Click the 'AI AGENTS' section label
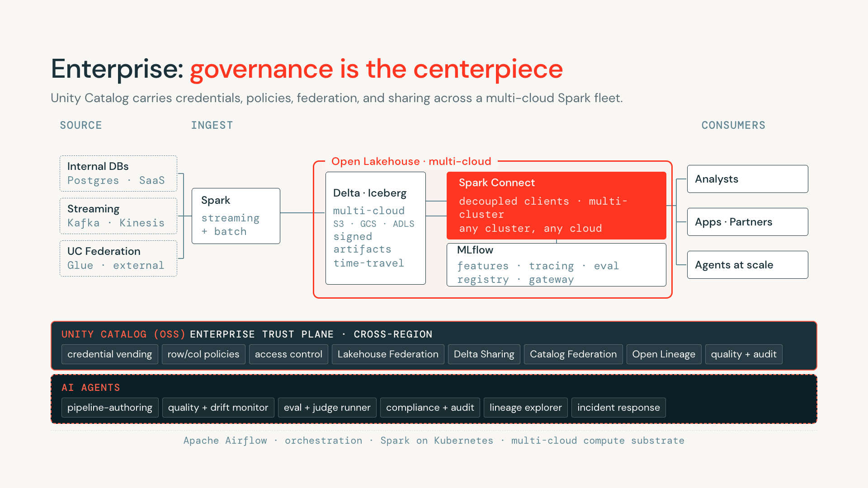 (91, 388)
